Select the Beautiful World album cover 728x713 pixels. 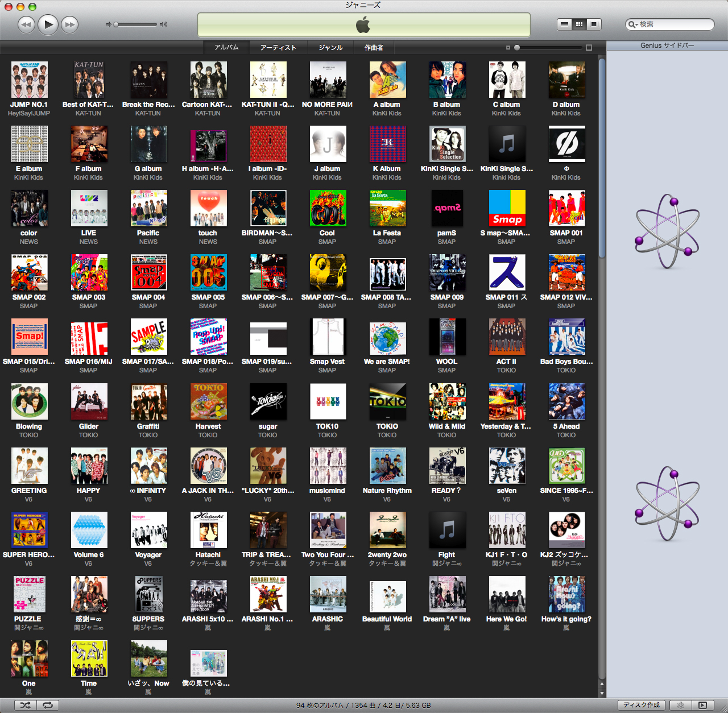[387, 596]
